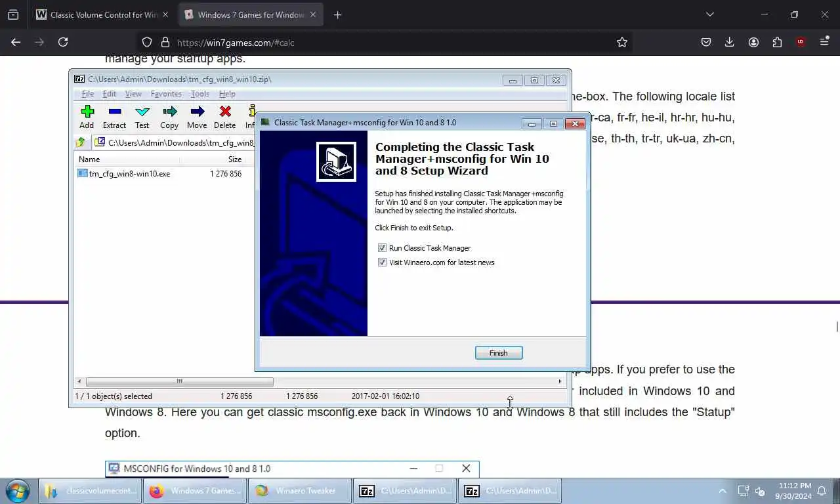840x504 pixels.
Task: Switch to Winaero Tweaker taskbar item
Action: (x=299, y=491)
